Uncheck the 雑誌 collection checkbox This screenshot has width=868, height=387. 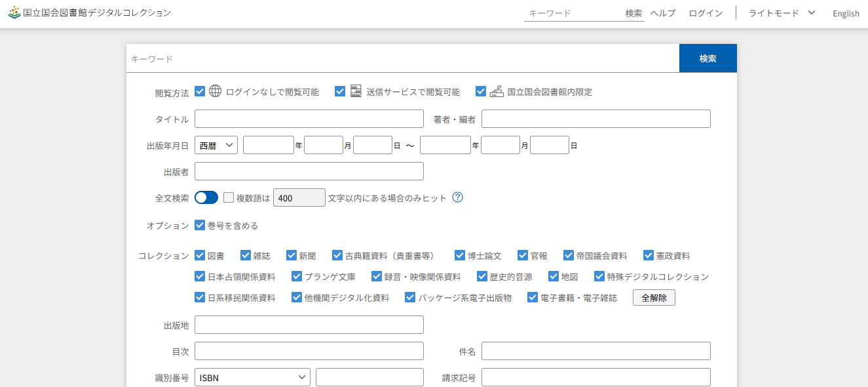coord(246,255)
